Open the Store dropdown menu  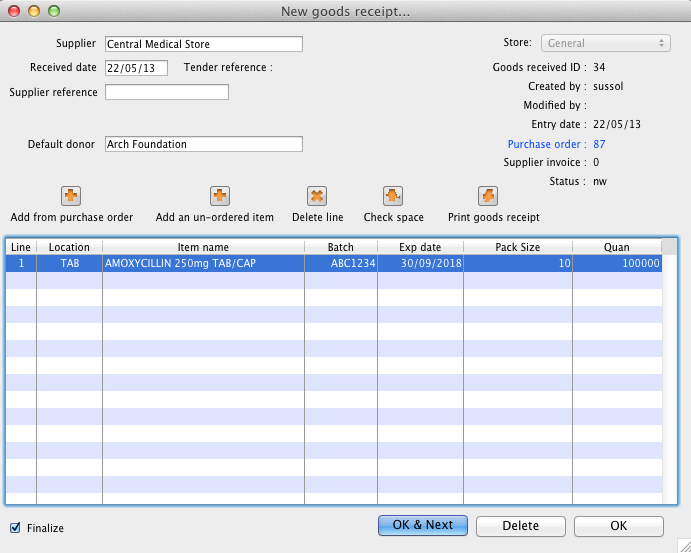[605, 43]
